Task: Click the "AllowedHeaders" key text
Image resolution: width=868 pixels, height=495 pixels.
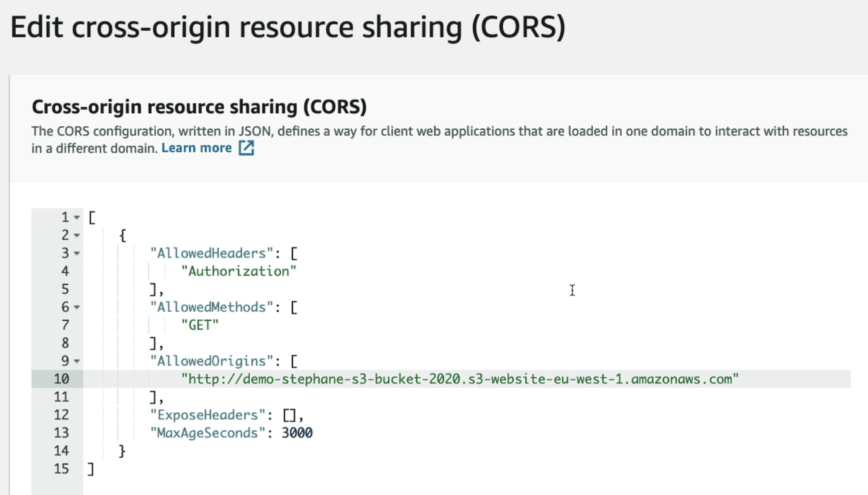Action: point(212,253)
